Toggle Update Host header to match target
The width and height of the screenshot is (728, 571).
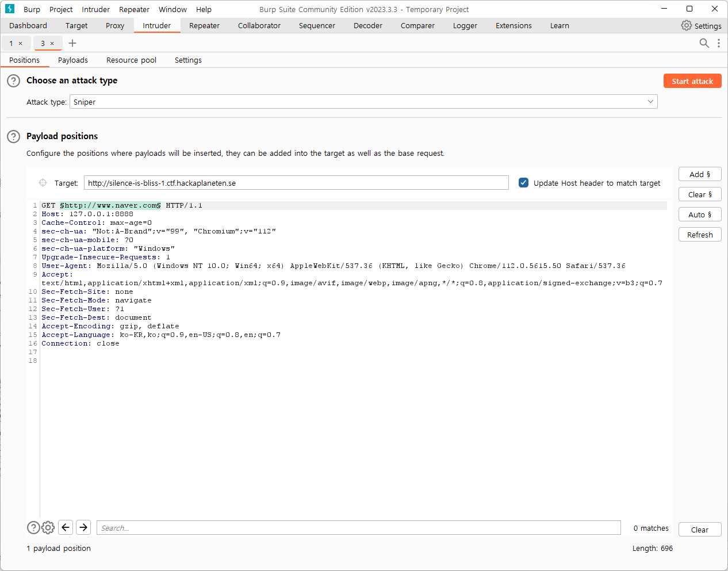tap(523, 183)
